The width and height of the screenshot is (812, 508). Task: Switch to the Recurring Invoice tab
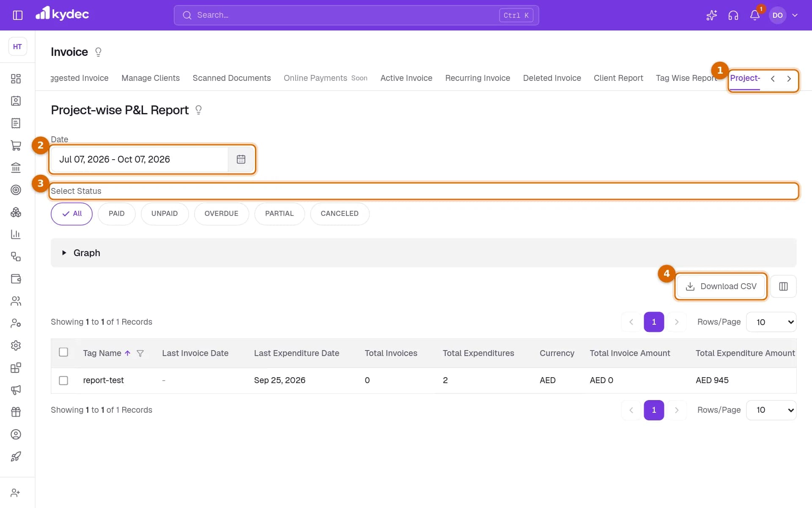click(x=477, y=78)
